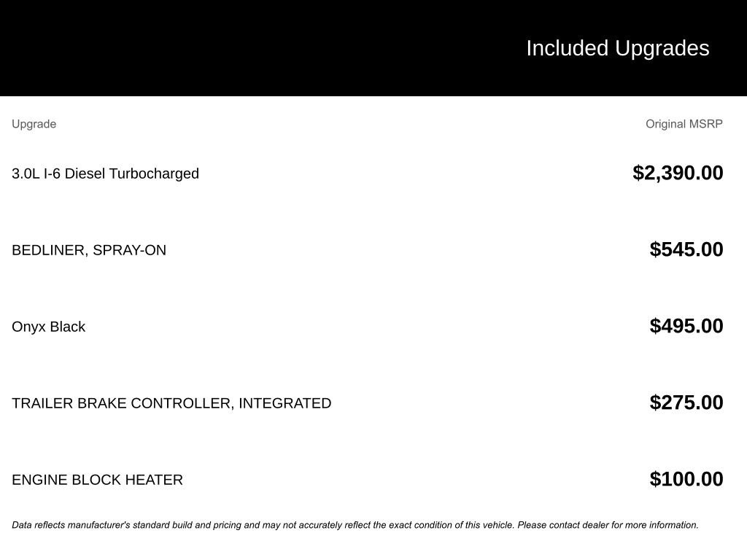Click the $495.00 price
This screenshot has width=747, height=560.
point(686,326)
